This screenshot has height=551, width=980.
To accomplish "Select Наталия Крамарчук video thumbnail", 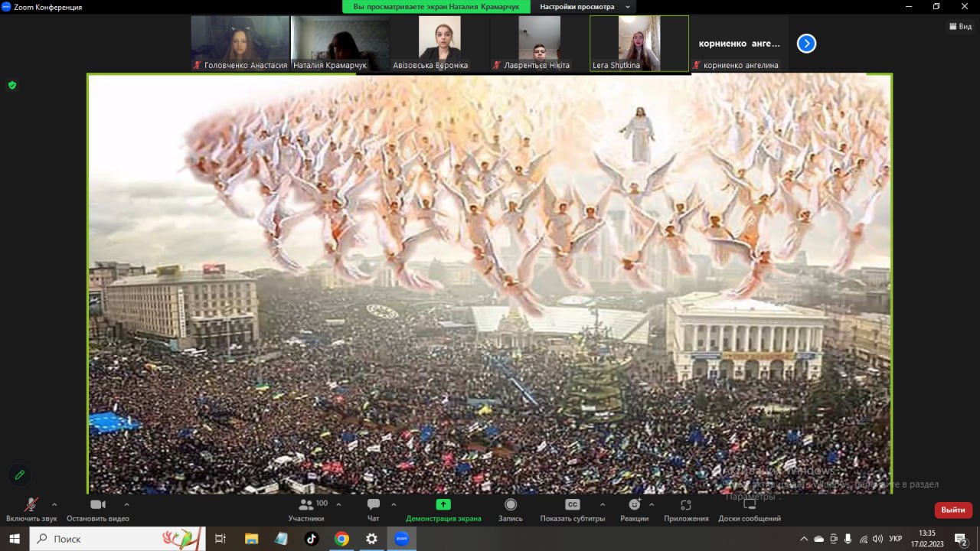I will click(340, 44).
